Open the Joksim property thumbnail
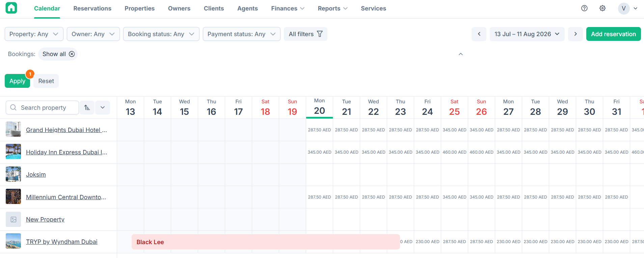The image size is (644, 258). (x=14, y=174)
